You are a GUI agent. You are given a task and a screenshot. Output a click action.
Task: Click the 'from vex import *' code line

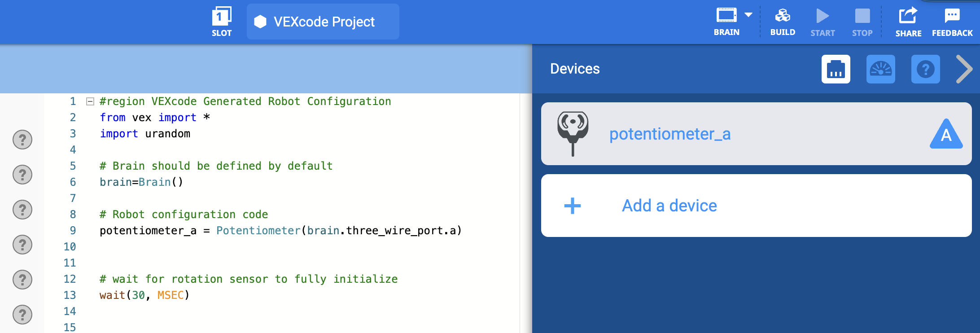[x=155, y=118]
